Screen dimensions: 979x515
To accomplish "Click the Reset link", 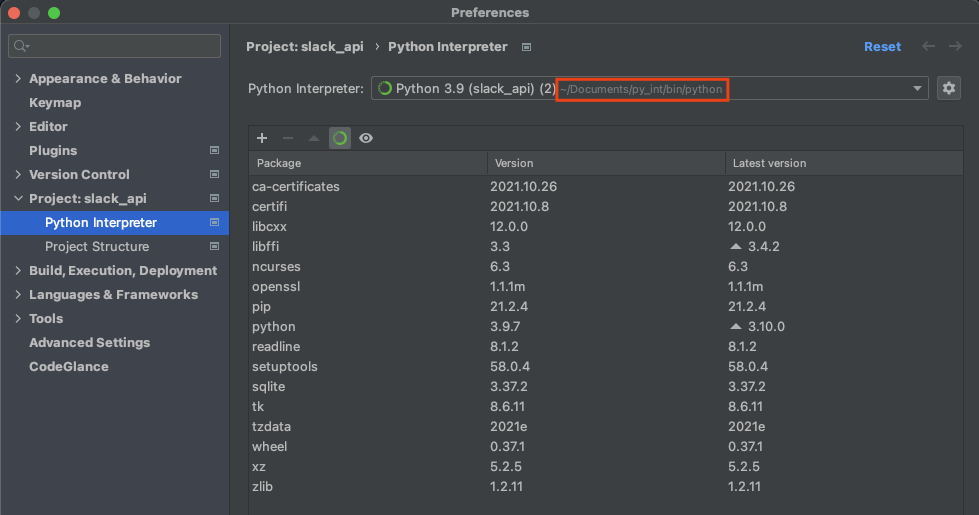I will [882, 47].
